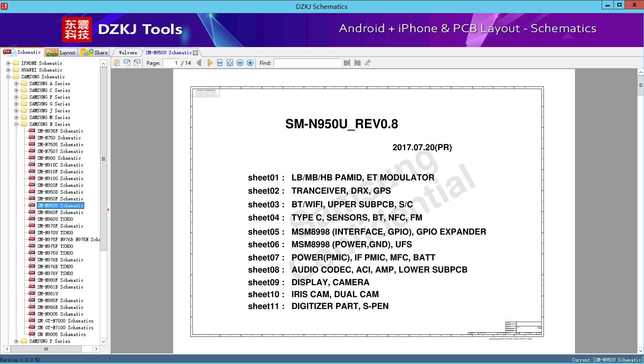Find next match icon
644x364 pixels.
(x=357, y=63)
